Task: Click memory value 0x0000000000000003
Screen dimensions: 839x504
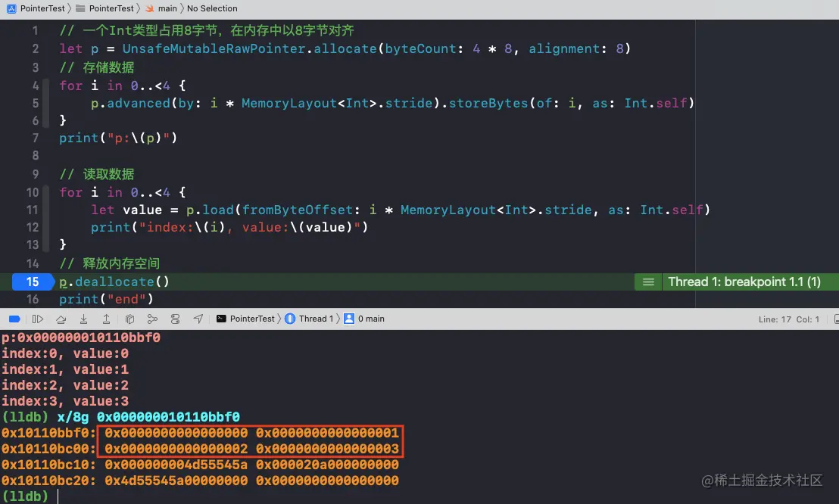Action: tap(327, 449)
